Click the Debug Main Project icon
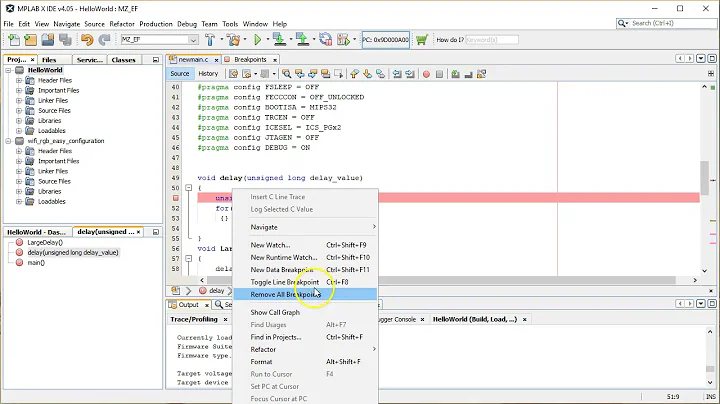The width and height of the screenshot is (720, 404). pyautogui.click(x=343, y=40)
